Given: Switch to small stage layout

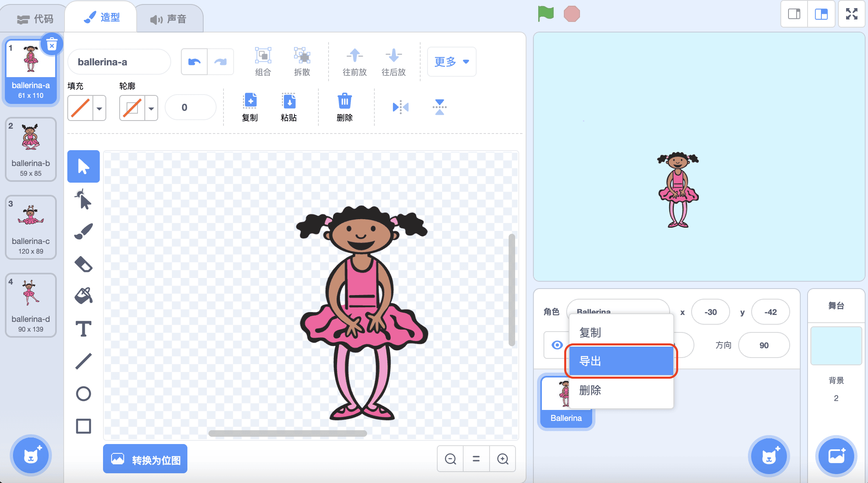Looking at the screenshot, I should coord(794,14).
